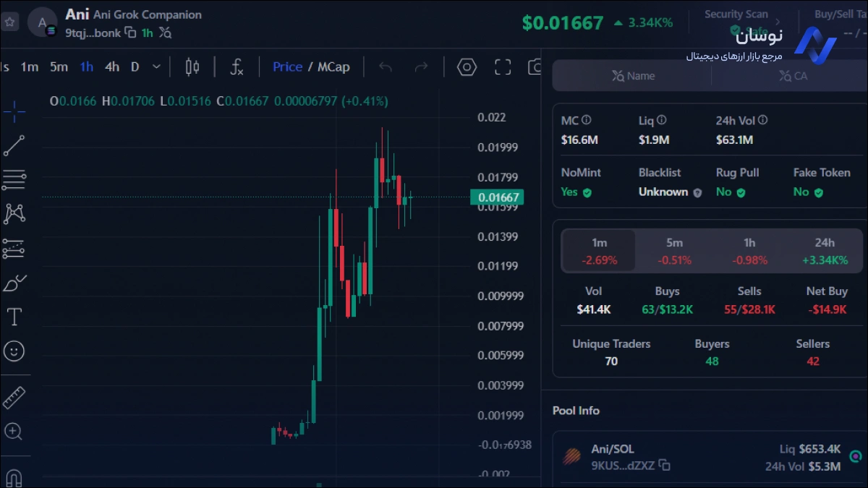Screen dimensions: 868x488
Task: Click the 0.01667 current price label
Action: pos(496,197)
